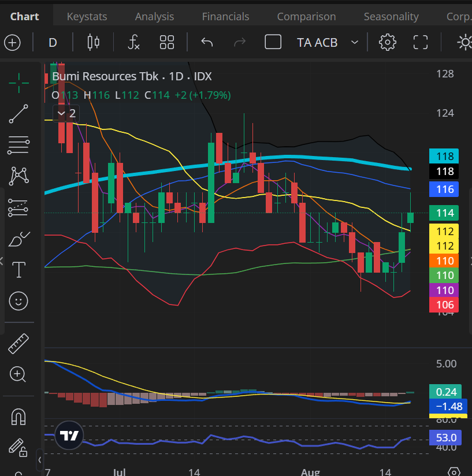Select the forecasting projection tool
This screenshot has width=472, height=476.
click(x=18, y=207)
